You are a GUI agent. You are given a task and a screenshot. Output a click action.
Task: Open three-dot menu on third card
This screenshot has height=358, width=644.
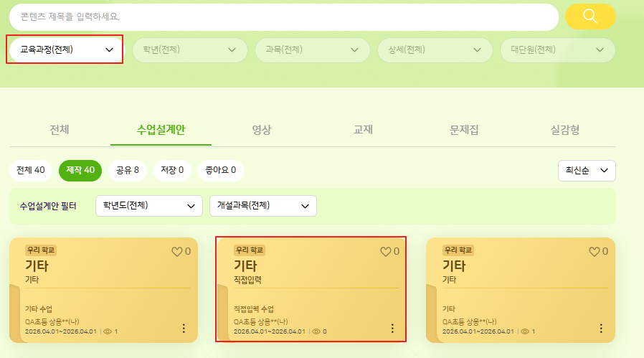pyautogui.click(x=601, y=328)
